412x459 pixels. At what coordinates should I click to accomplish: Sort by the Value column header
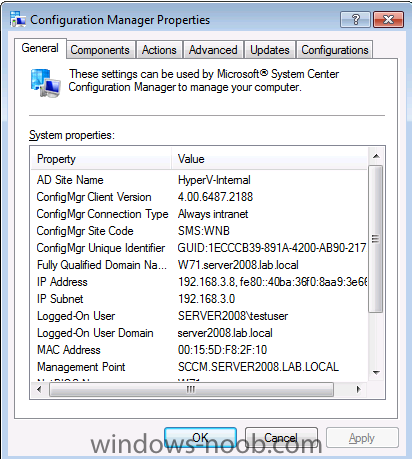click(x=269, y=159)
